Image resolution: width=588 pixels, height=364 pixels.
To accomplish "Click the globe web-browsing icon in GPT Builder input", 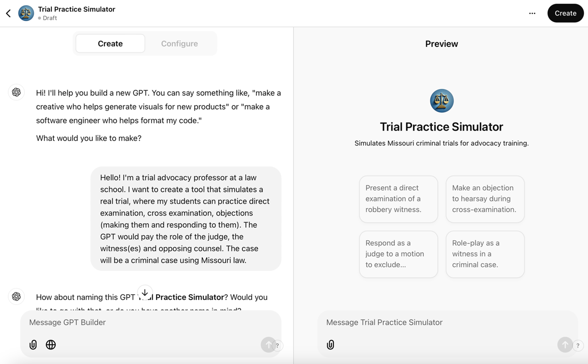I will pos(51,345).
